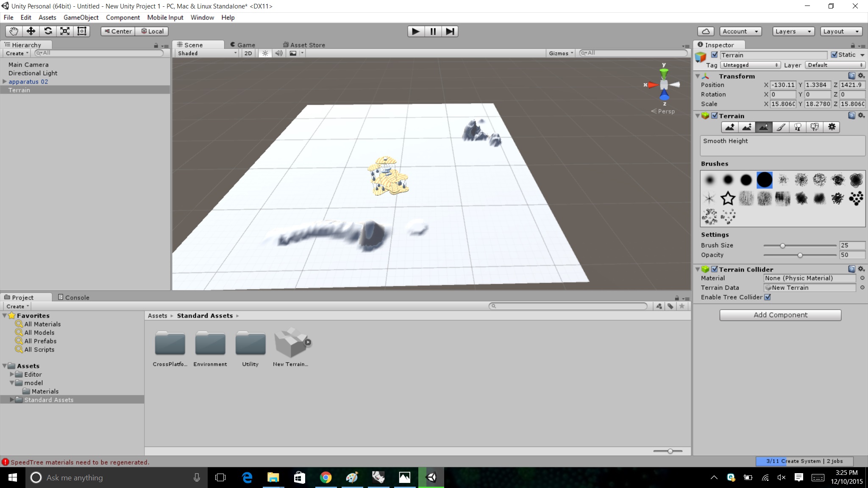Screen dimensions: 868x488
Task: Click the Add Component button
Action: click(x=780, y=315)
